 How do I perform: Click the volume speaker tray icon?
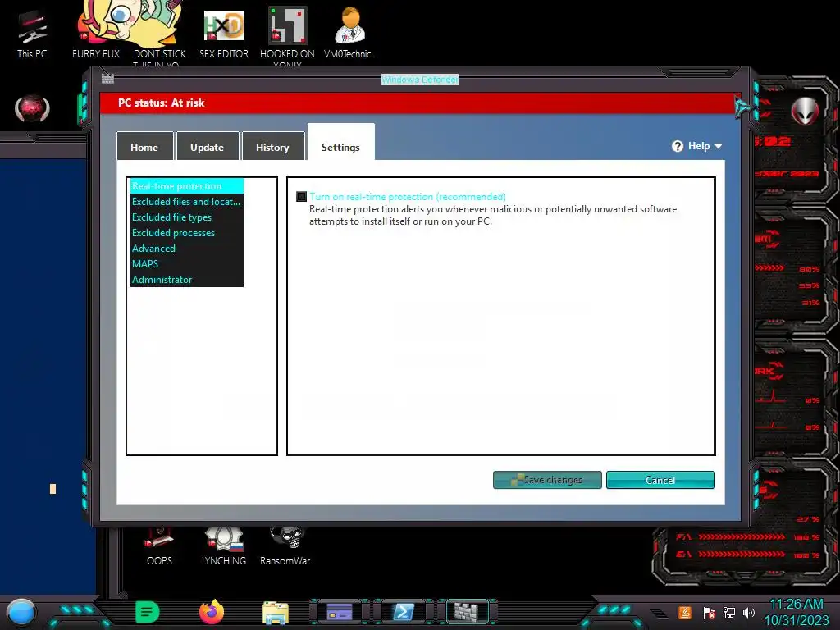[749, 612]
